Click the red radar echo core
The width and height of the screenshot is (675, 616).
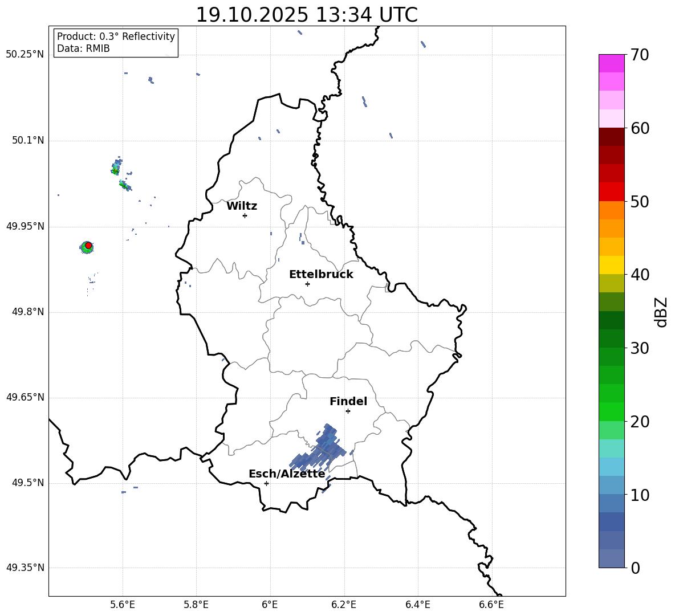tap(88, 245)
